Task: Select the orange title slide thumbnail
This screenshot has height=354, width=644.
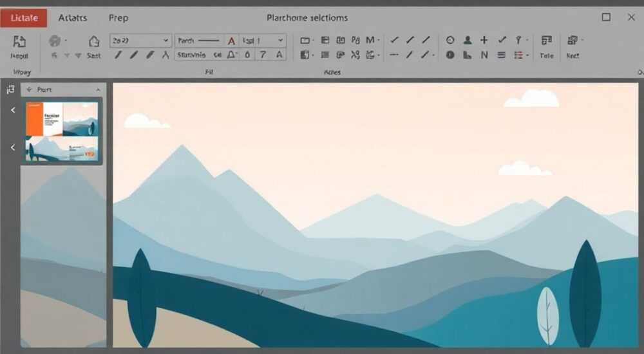Action: point(62,118)
